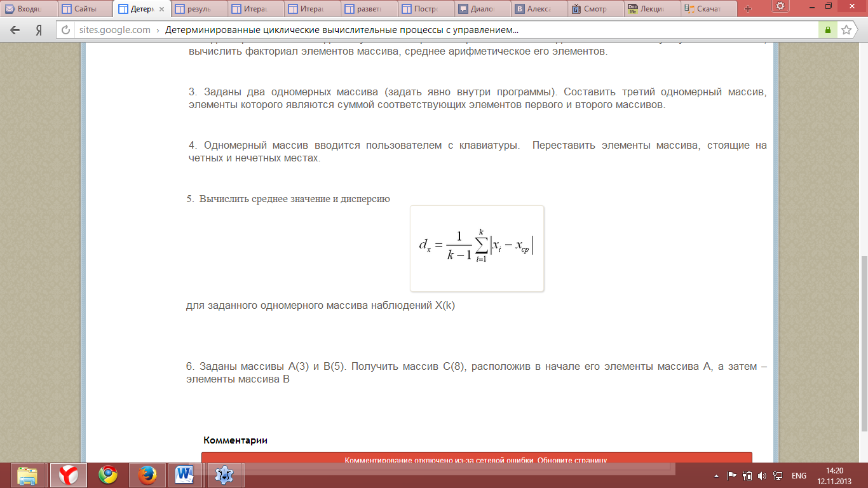
Task: Close the active 'Детерм' tab
Action: 162,10
